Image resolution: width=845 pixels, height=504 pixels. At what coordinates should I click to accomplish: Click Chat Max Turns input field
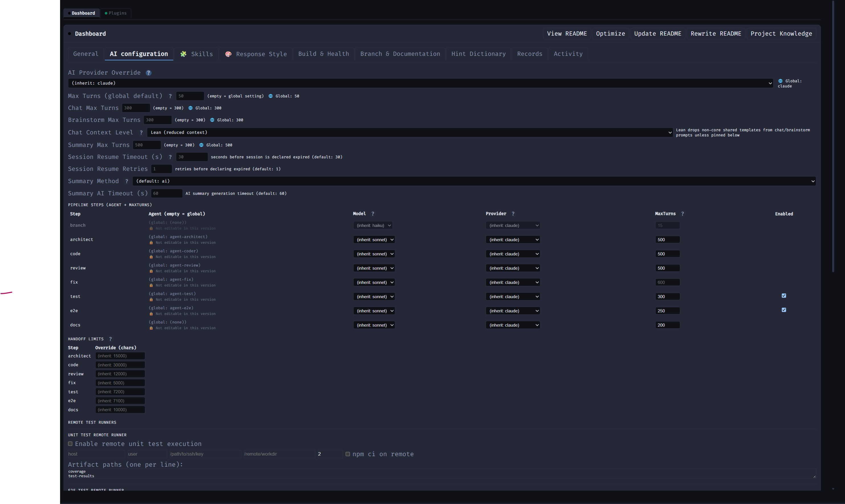(136, 108)
